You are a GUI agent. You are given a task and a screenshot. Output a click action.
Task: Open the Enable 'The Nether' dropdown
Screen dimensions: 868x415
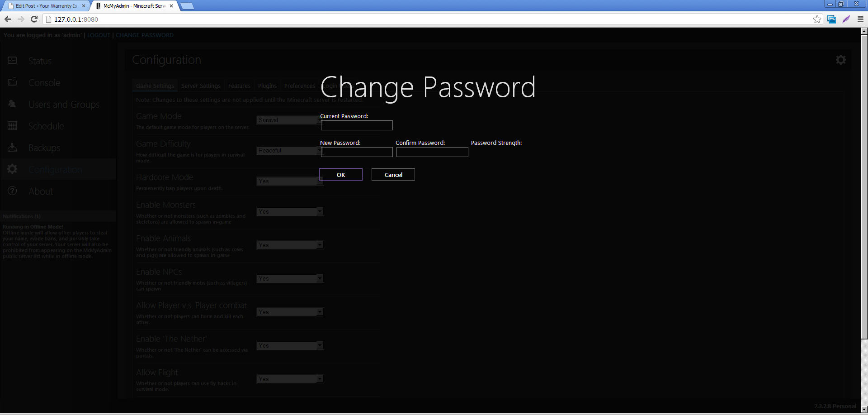coord(290,345)
